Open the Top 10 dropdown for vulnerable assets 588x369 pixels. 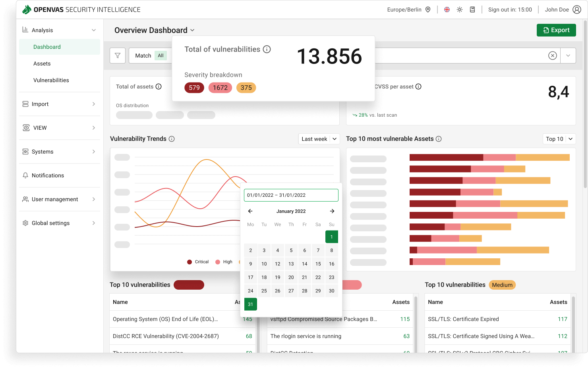pyautogui.click(x=559, y=139)
